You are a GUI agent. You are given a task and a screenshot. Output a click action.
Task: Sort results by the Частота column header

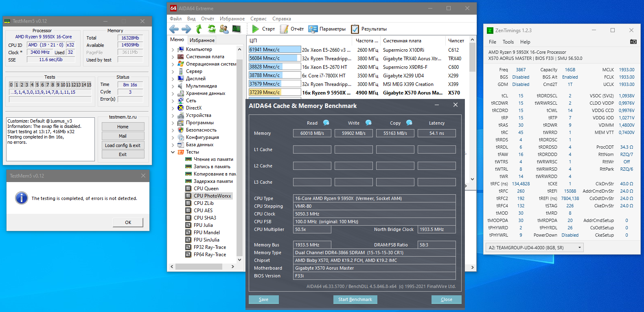[366, 41]
